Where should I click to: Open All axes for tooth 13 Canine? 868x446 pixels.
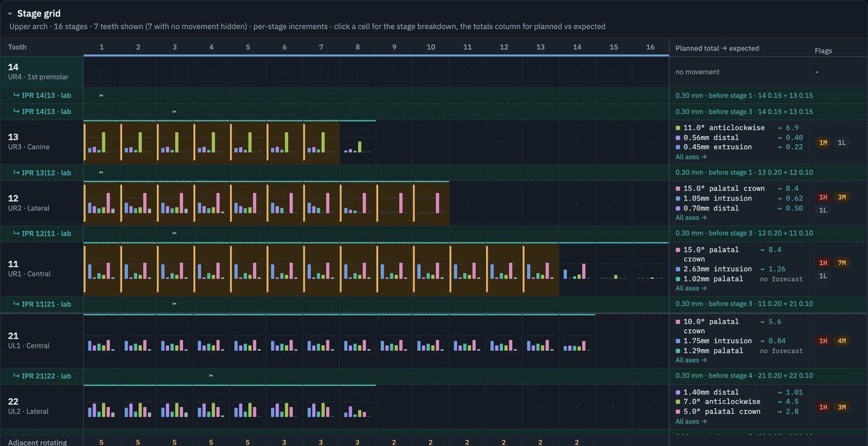[691, 157]
